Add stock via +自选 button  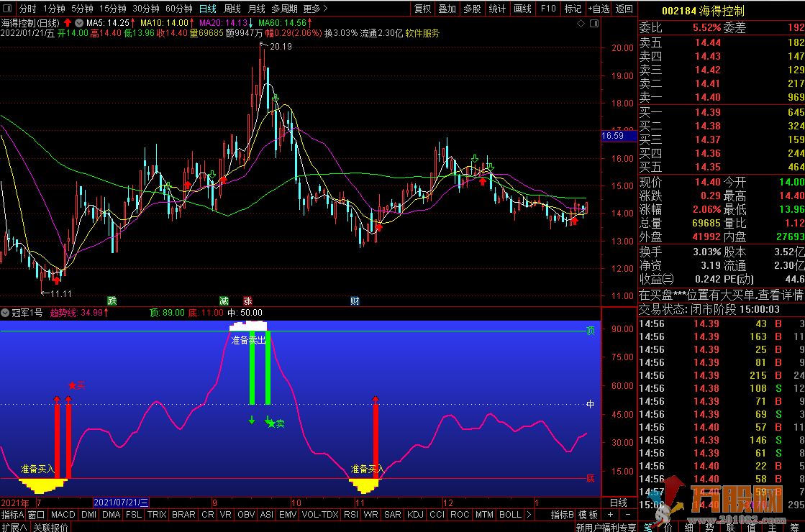pyautogui.click(x=599, y=9)
